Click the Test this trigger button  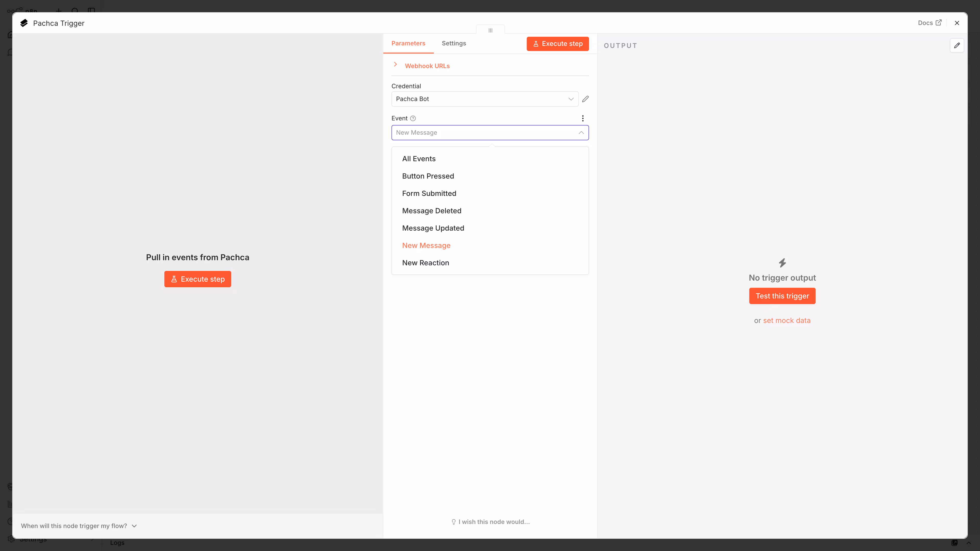point(782,296)
